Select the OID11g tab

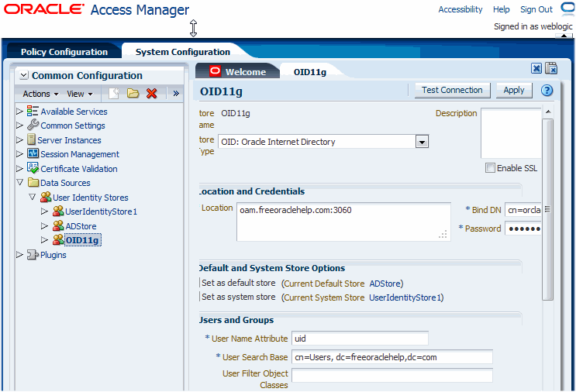[309, 72]
